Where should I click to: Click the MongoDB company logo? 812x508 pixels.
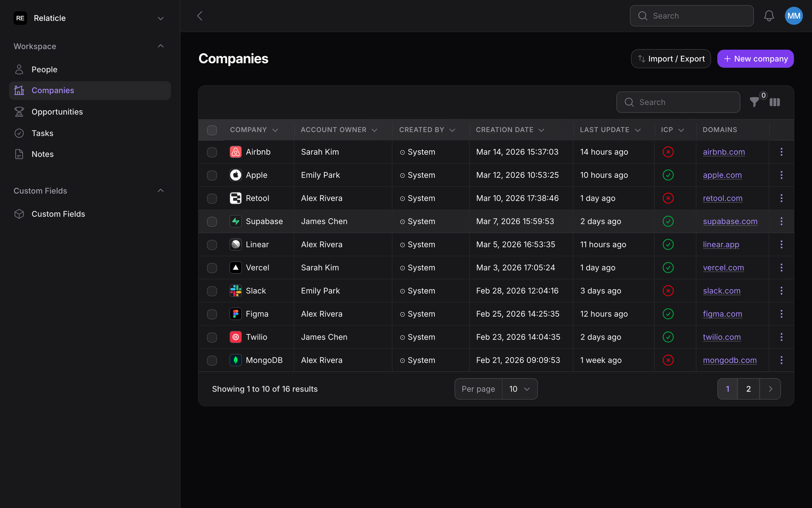(236, 360)
